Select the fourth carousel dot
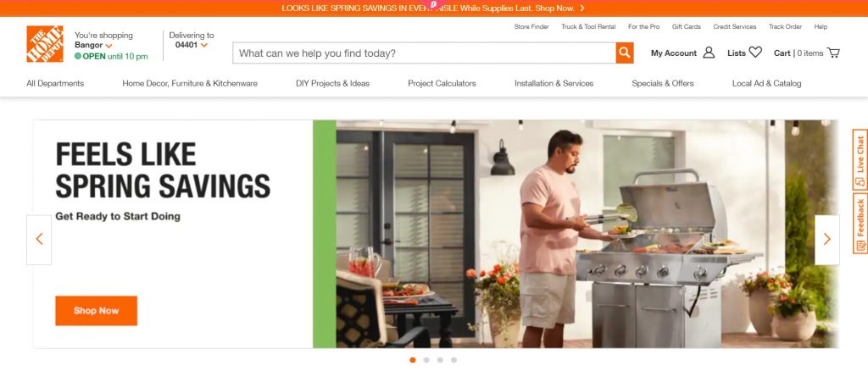Viewport: 868px width, 388px height. click(454, 360)
